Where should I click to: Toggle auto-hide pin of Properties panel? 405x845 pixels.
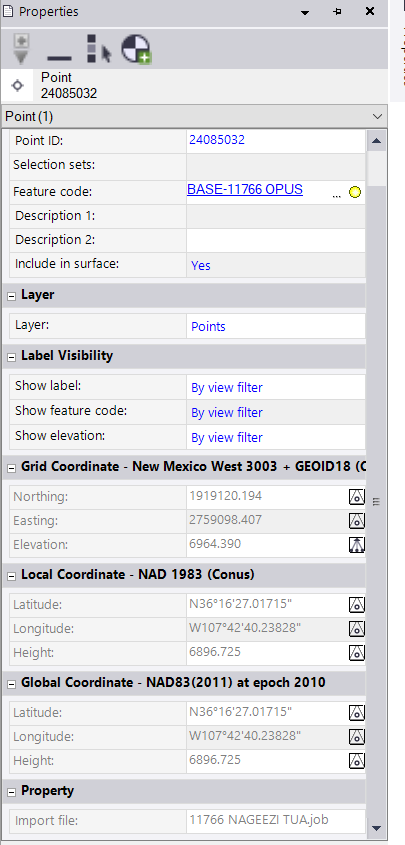coord(338,11)
